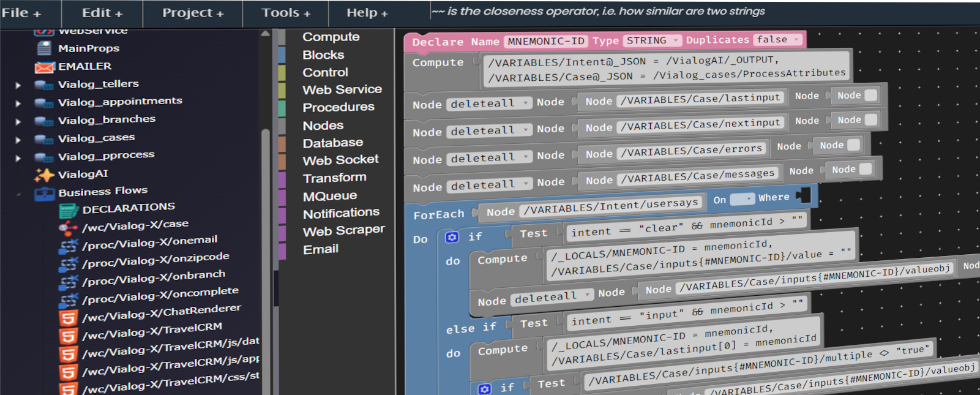Click the /wc/Vialog-X/case flow icon
The image size is (980, 395).
click(67, 228)
